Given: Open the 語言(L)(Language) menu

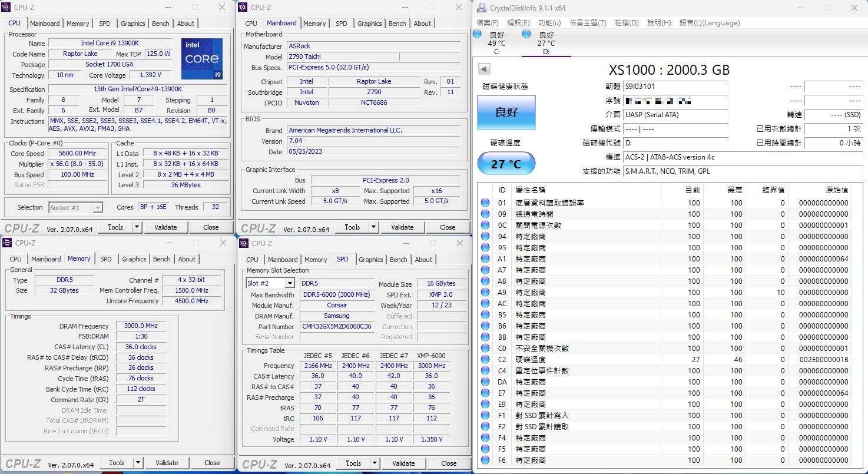Looking at the screenshot, I should point(710,23).
